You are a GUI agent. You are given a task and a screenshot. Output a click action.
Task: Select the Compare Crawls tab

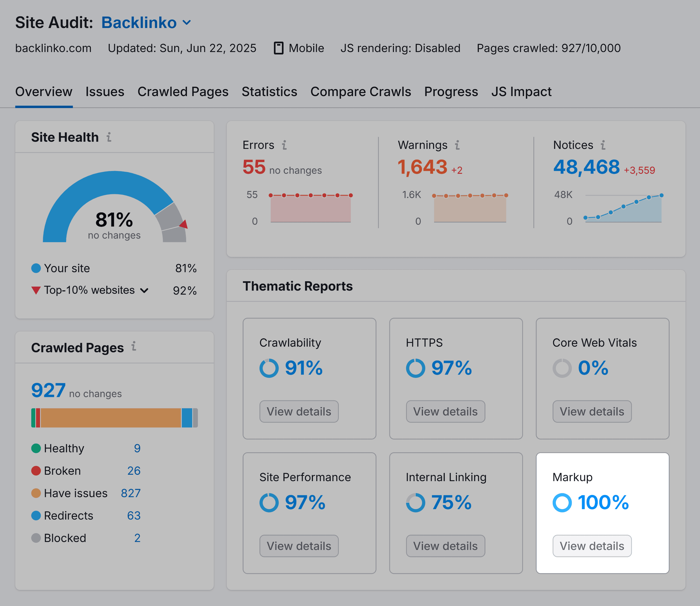click(x=361, y=92)
